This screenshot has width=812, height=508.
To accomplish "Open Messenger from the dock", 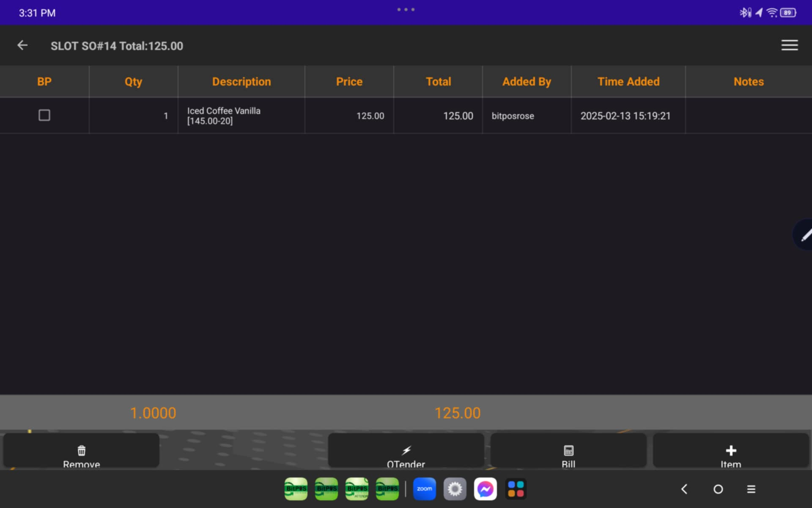I will (x=485, y=489).
